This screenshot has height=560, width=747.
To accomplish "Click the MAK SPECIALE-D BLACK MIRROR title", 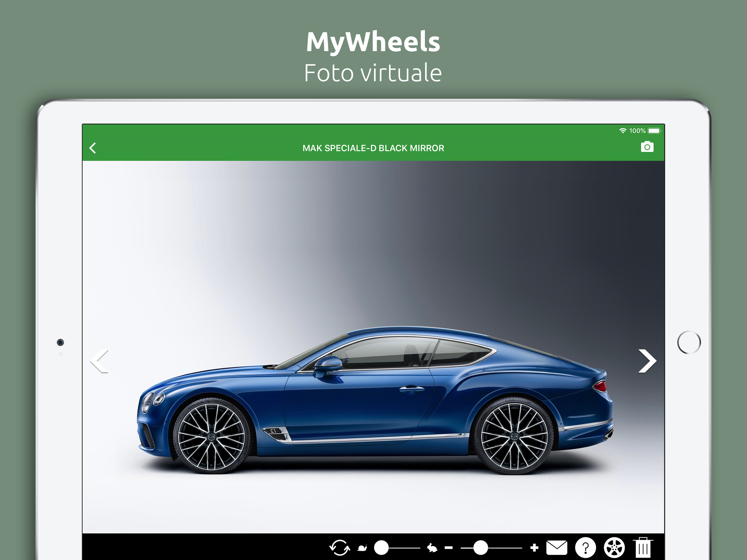I will (x=373, y=148).
